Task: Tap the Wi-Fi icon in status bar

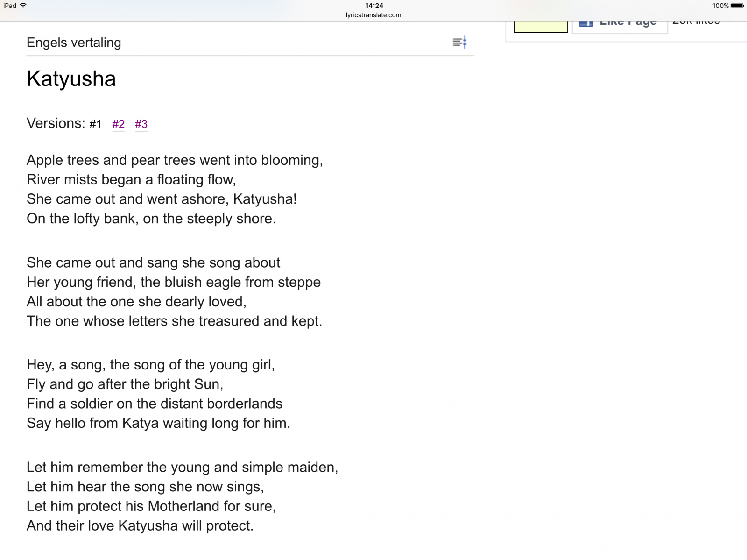Action: (x=23, y=6)
